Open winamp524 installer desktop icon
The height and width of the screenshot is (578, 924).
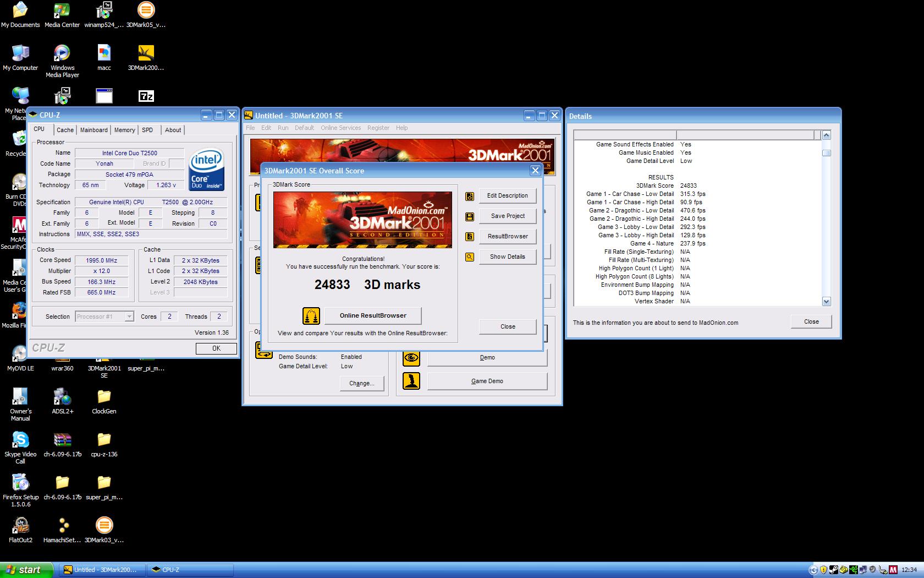104,15
